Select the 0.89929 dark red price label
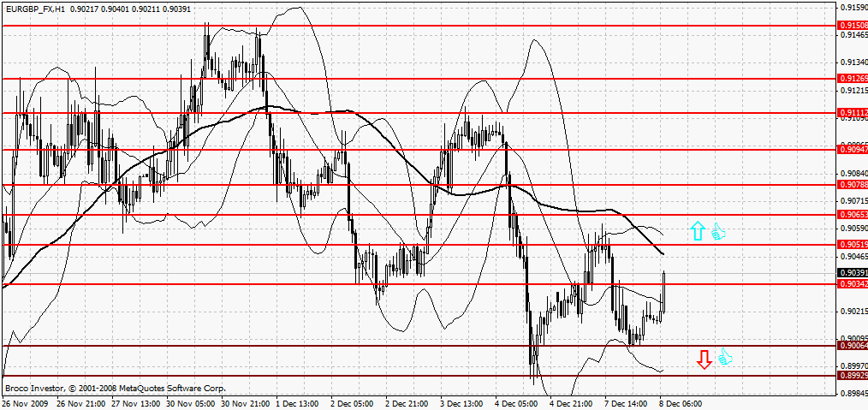This screenshot has width=868, height=410. tap(853, 376)
